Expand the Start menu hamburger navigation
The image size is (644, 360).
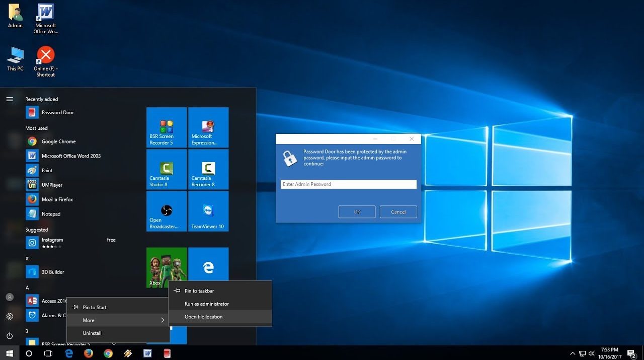pyautogui.click(x=10, y=99)
